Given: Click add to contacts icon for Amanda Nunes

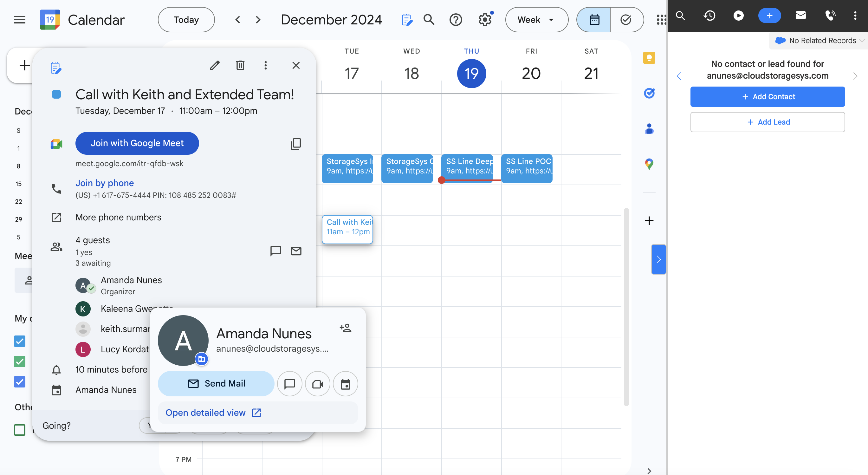Looking at the screenshot, I should [345, 328].
